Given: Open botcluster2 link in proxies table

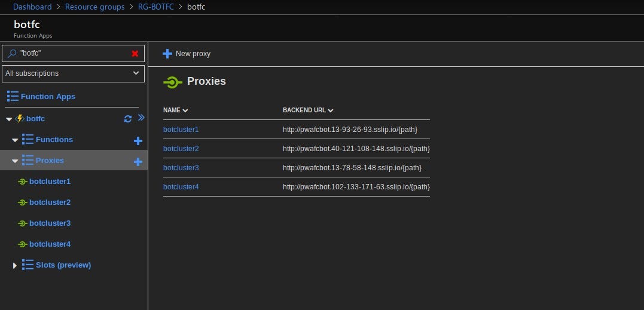Looking at the screenshot, I should pyautogui.click(x=181, y=149).
